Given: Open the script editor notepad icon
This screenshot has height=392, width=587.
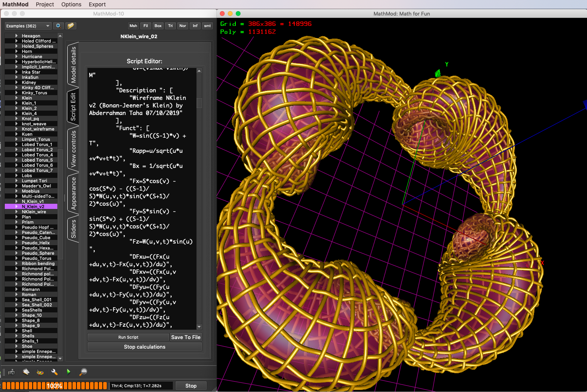Looking at the screenshot, I should (x=26, y=372).
